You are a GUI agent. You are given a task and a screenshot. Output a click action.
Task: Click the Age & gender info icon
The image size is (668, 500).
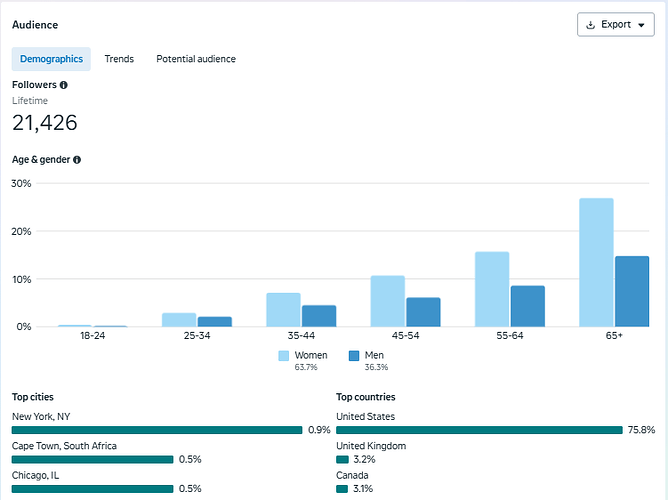pos(77,160)
